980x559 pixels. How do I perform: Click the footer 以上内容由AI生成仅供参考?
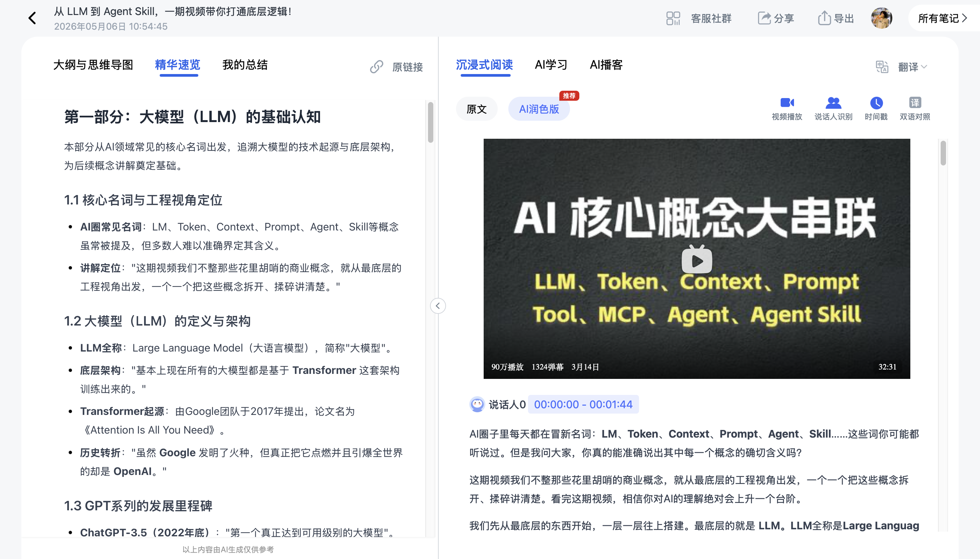tap(228, 549)
